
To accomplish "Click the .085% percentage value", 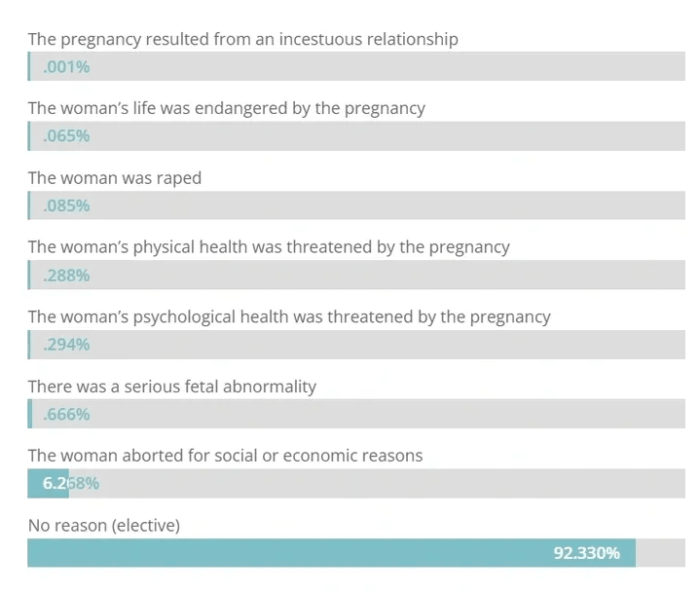I will point(66,205).
